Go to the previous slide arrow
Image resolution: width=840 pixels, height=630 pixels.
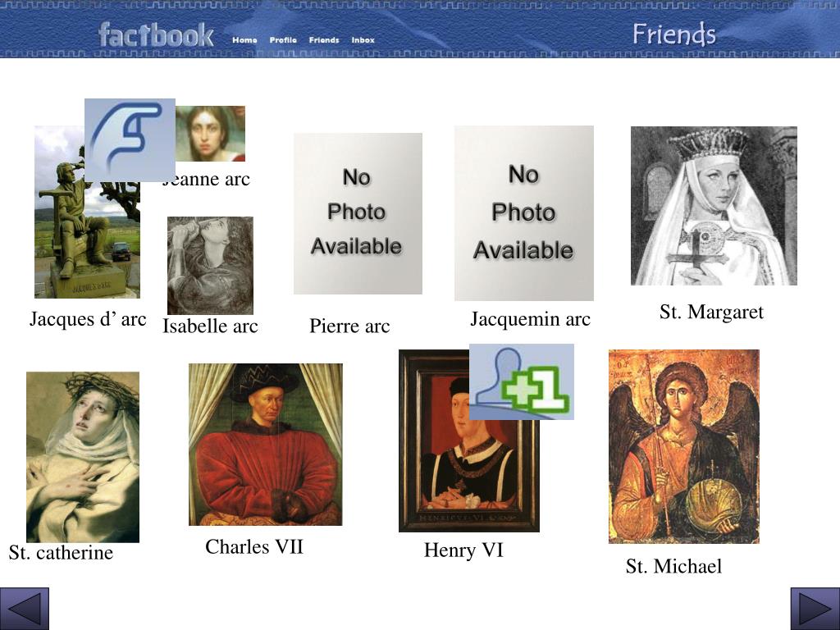[x=24, y=609]
